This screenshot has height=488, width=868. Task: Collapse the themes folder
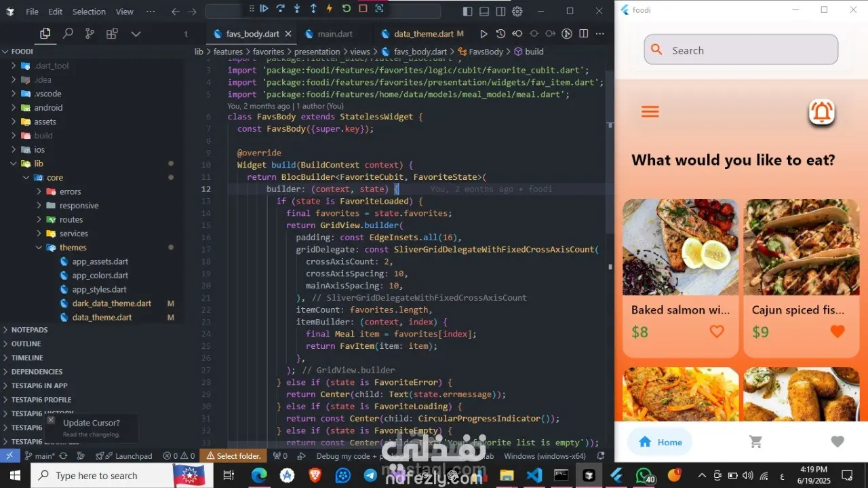(x=73, y=247)
